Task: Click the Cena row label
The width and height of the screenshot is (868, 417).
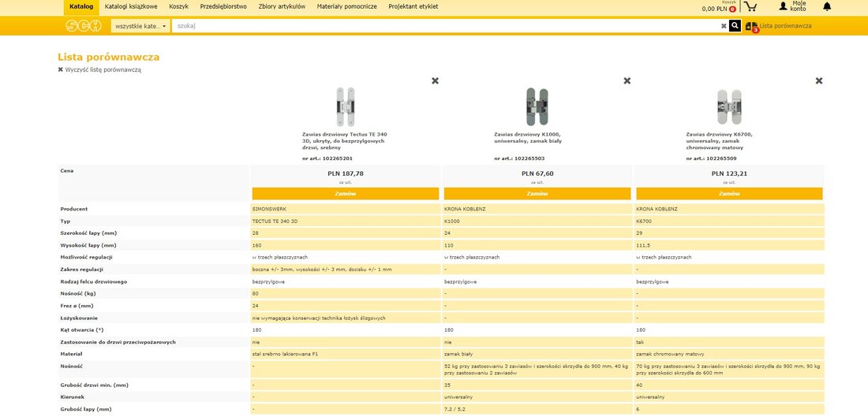Action: (x=66, y=171)
